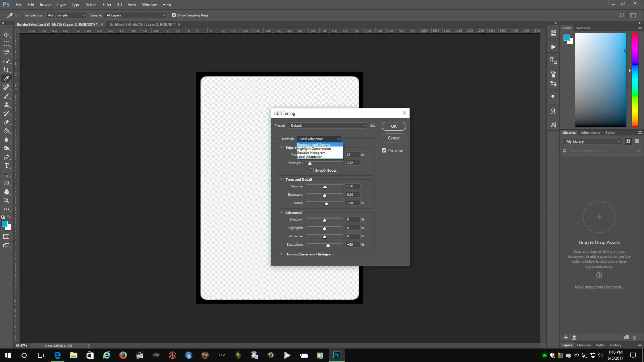
Task: Click the preset options gear icon
Action: [x=372, y=126]
